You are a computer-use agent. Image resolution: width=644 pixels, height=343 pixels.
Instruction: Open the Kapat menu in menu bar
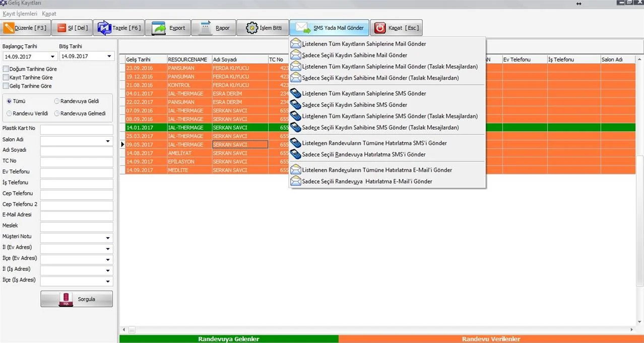pyautogui.click(x=49, y=14)
